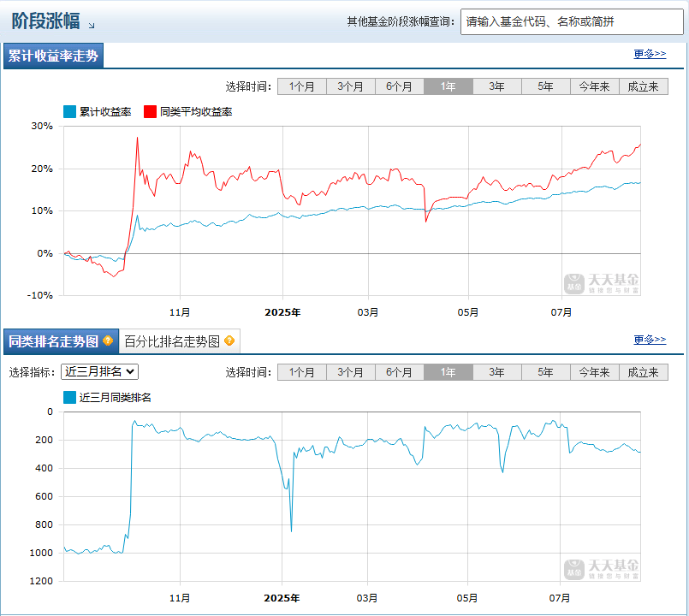Toggle 近三月同类排名 legend blue swatch
Screen dimensions: 689x616
[69, 397]
